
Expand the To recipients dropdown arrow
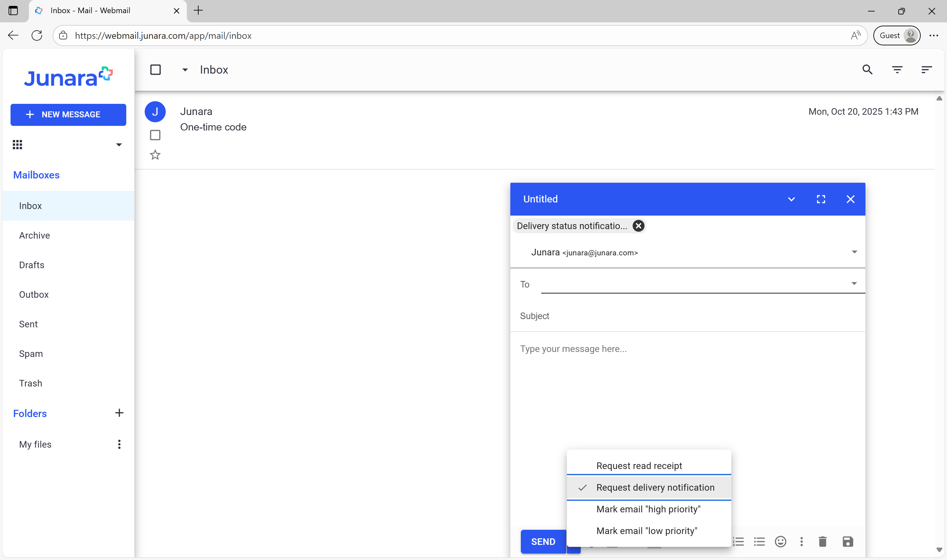(x=854, y=283)
